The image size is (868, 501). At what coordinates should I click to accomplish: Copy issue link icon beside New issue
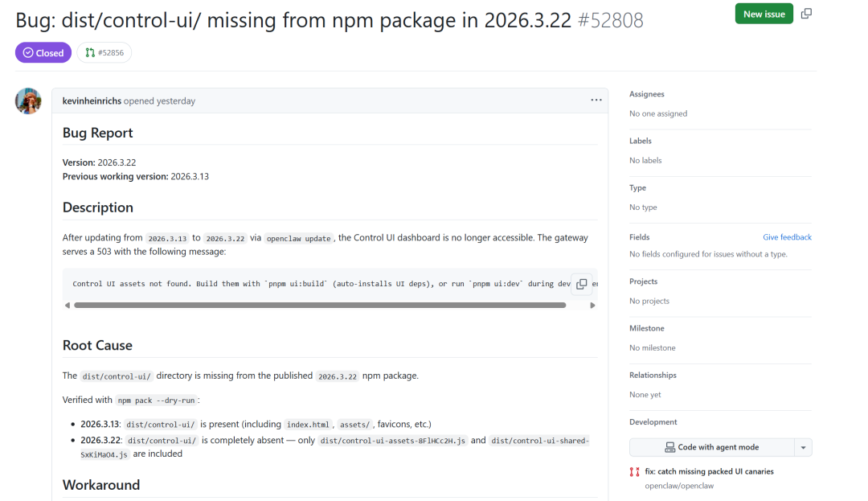[807, 14]
